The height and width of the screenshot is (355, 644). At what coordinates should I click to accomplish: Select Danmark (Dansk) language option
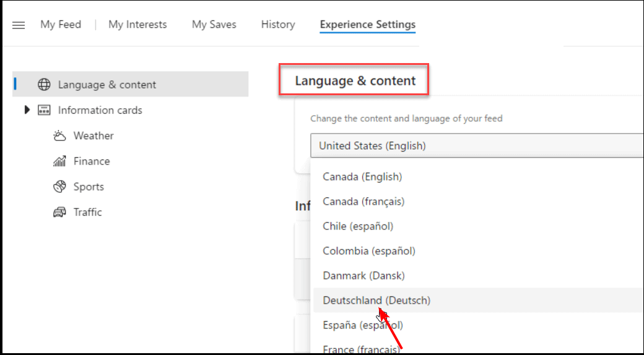click(x=363, y=276)
